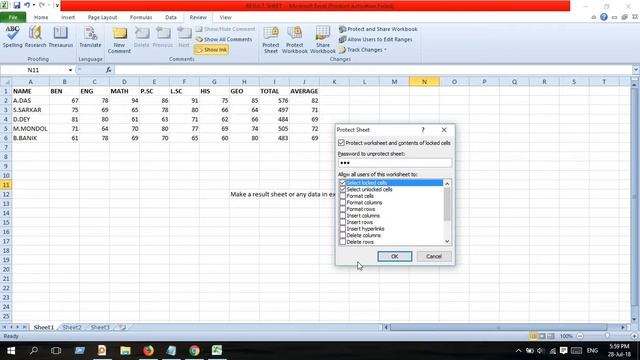The image size is (640, 360).
Task: Click Allow Users to Edit Ranges
Action: click(x=376, y=40)
